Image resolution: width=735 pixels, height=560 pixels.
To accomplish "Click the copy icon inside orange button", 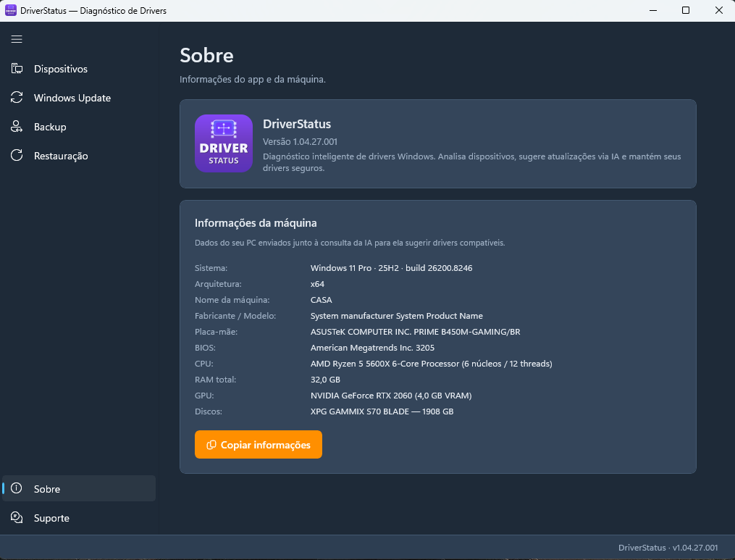I will [211, 445].
